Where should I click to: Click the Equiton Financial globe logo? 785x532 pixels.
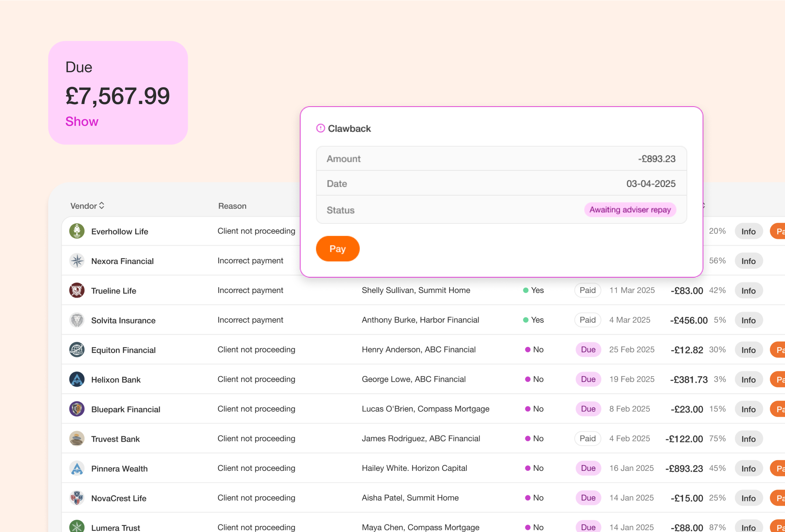click(77, 350)
